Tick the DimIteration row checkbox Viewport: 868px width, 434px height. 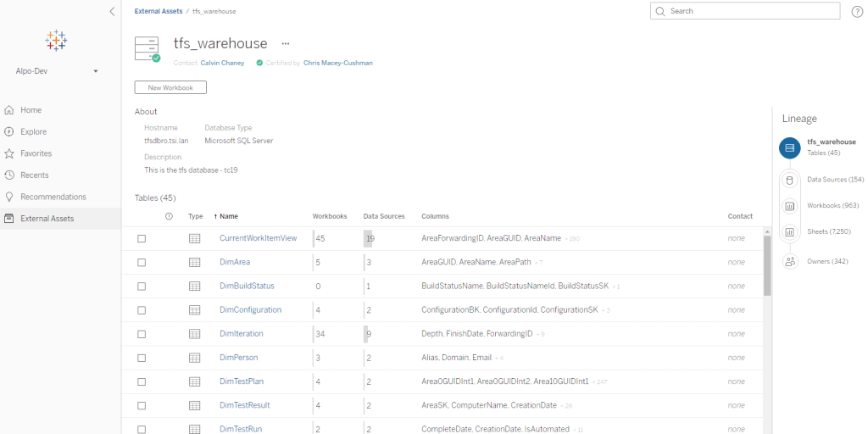pyautogui.click(x=142, y=334)
